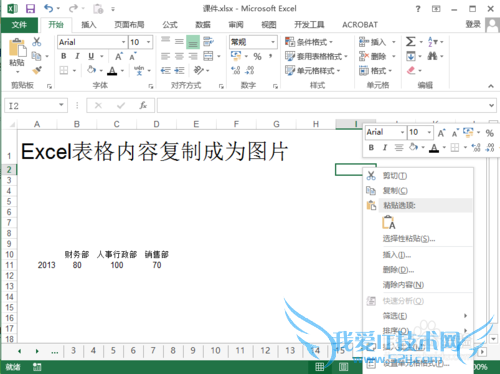Decrease indent in alignment group
This screenshot has height=374, width=500.
165,70
